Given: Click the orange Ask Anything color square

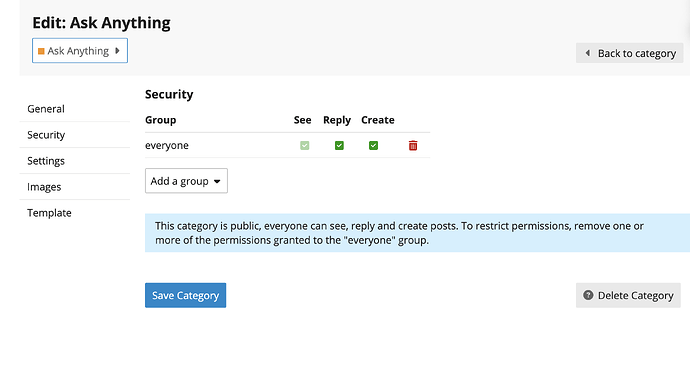Looking at the screenshot, I should 41,51.
